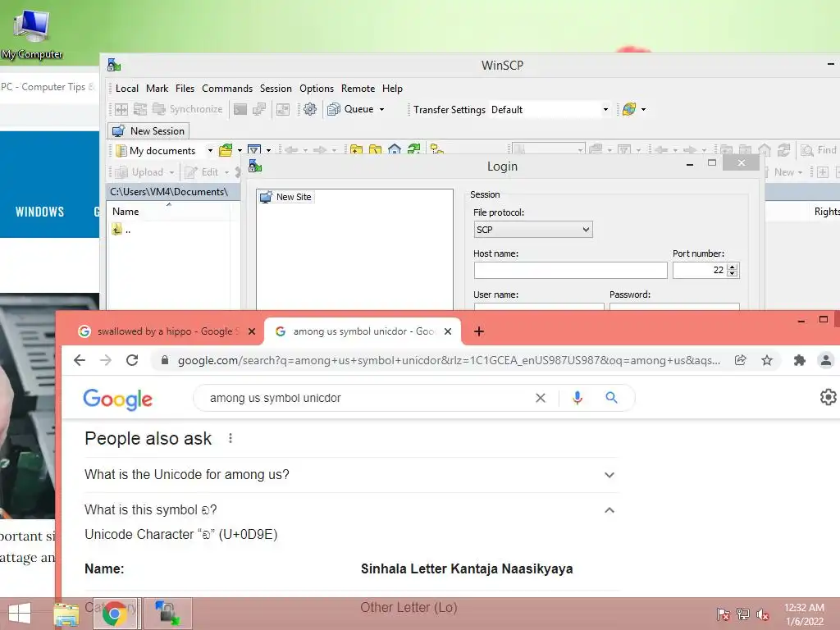
Task: Click the Chrome back arrow
Action: 80,360
